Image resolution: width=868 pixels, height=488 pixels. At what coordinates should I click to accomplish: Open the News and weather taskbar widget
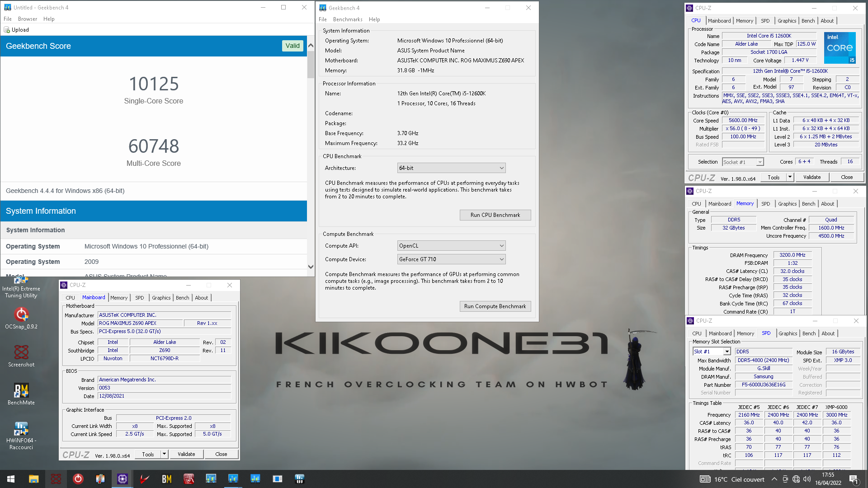click(732, 479)
